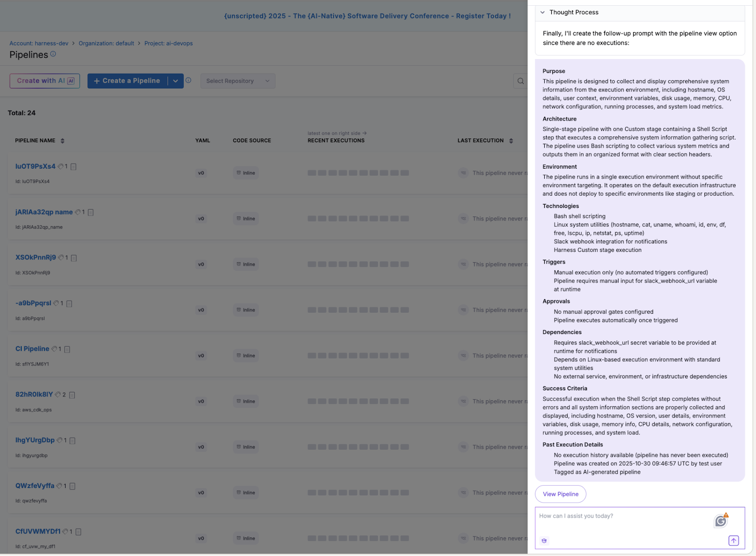Click the 'Success Criteria' heading in chat
The width and height of the screenshot is (756, 556).
[565, 389]
